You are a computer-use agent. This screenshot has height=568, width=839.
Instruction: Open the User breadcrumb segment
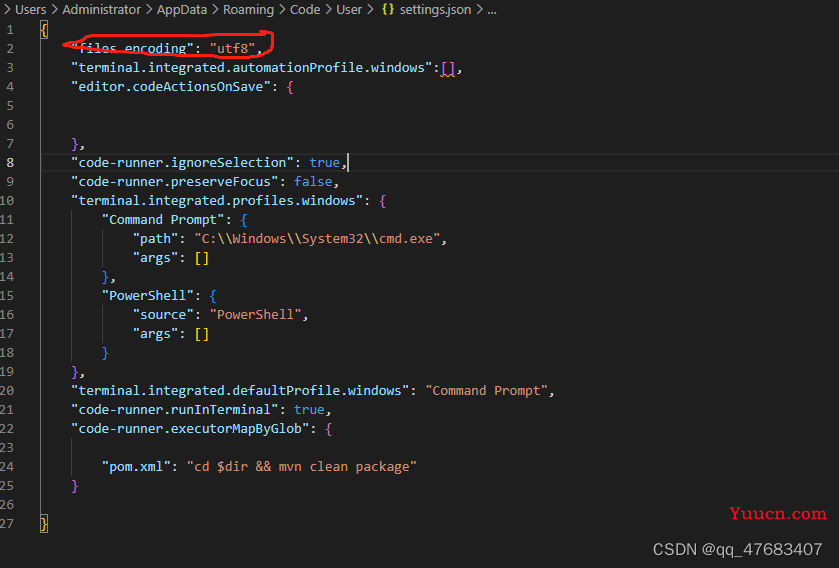(349, 10)
